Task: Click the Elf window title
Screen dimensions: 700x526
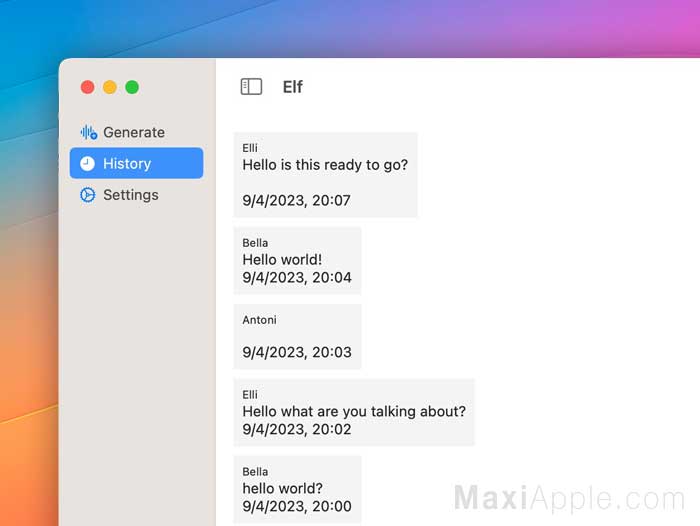Action: [293, 87]
